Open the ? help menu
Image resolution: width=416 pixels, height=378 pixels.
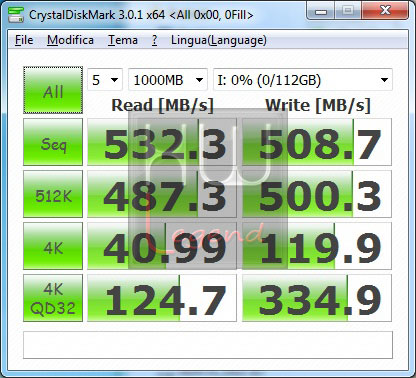click(x=154, y=40)
